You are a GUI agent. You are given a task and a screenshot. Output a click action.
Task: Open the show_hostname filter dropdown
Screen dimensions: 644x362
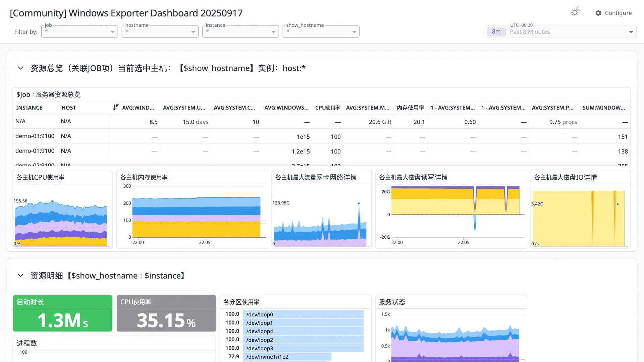(321, 32)
